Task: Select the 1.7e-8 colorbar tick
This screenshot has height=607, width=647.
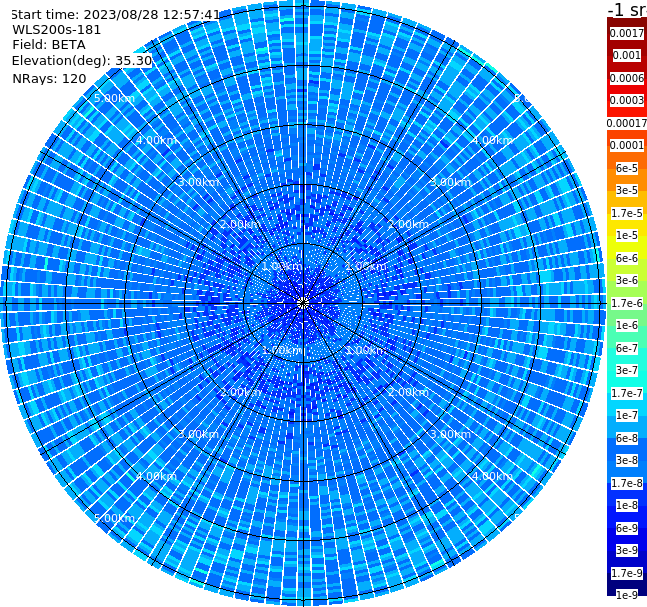Action: (627, 483)
